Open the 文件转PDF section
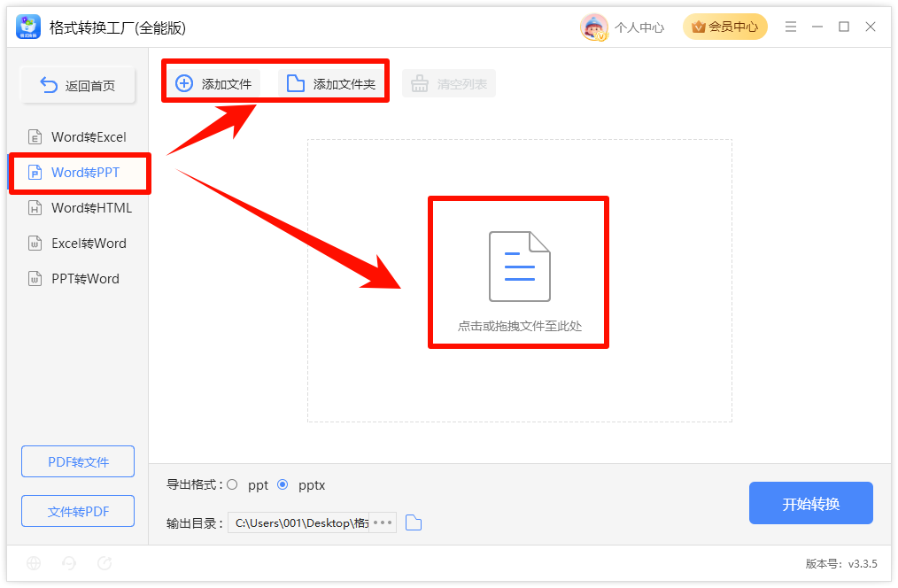 78,511
